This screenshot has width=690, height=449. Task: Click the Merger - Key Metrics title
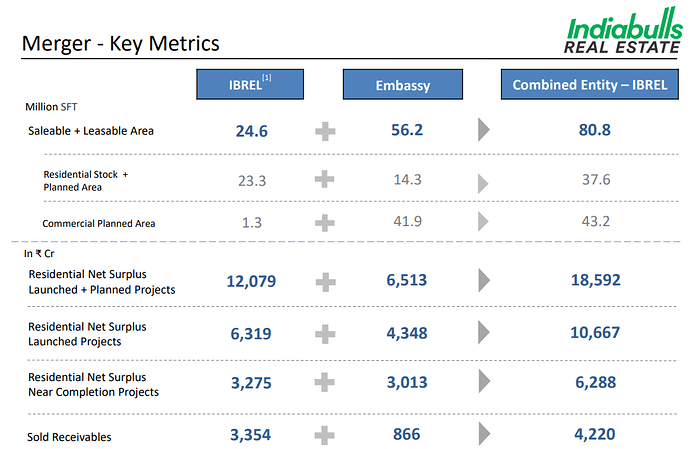tap(120, 44)
